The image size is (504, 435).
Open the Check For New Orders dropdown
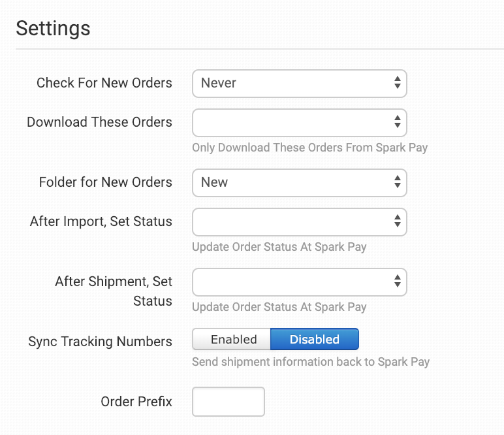tap(299, 84)
